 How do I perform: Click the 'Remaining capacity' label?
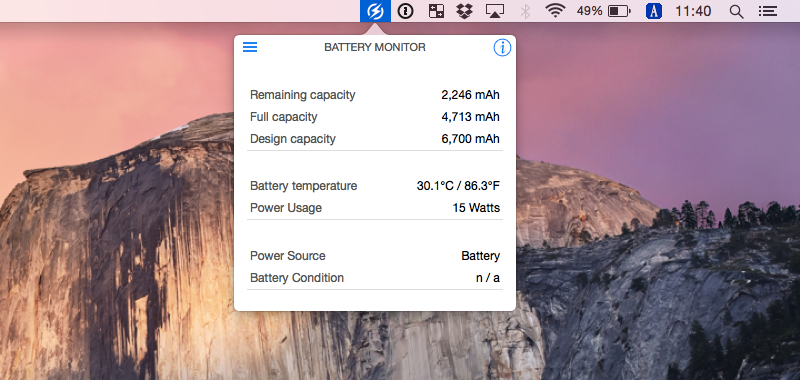pyautogui.click(x=303, y=95)
